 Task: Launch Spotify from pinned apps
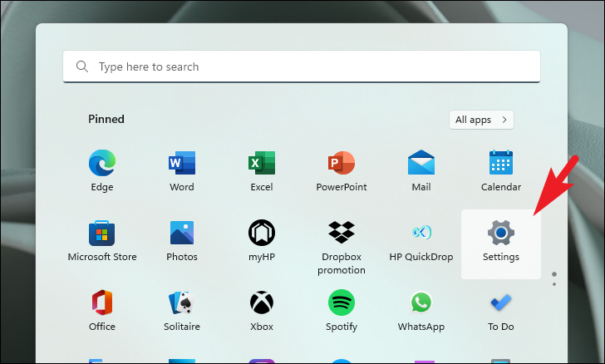[x=341, y=303]
